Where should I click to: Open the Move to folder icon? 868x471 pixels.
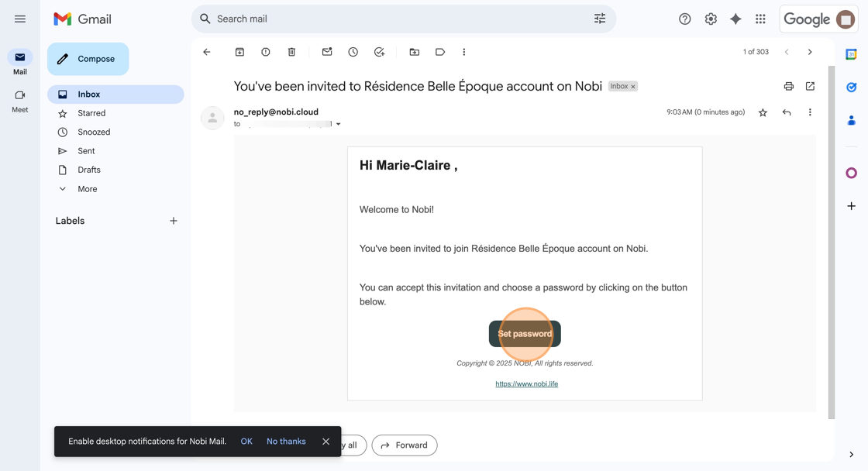pyautogui.click(x=415, y=52)
